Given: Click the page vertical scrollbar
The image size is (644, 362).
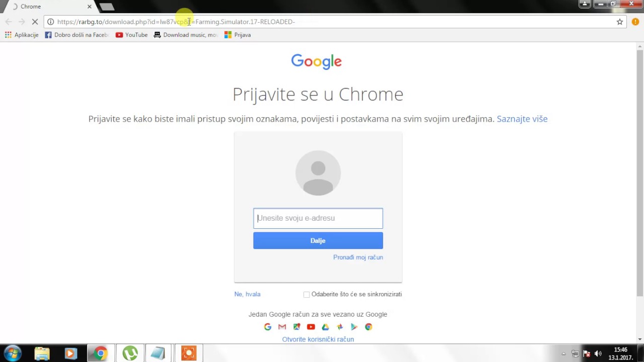Looking at the screenshot, I should tap(640, 173).
